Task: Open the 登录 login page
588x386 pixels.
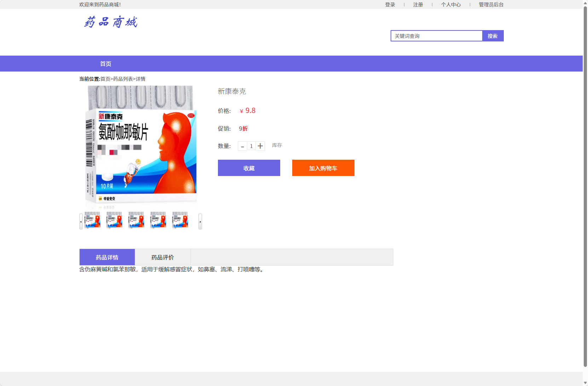Action: pos(390,4)
